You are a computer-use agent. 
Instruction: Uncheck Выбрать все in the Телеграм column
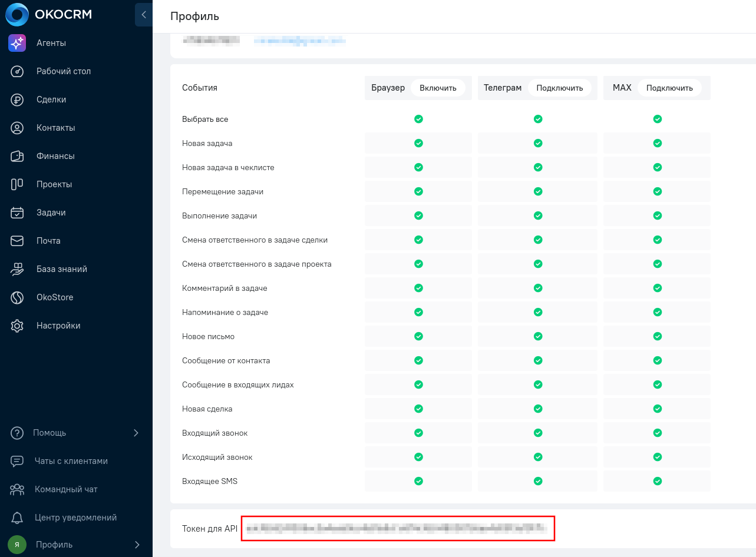coord(538,119)
